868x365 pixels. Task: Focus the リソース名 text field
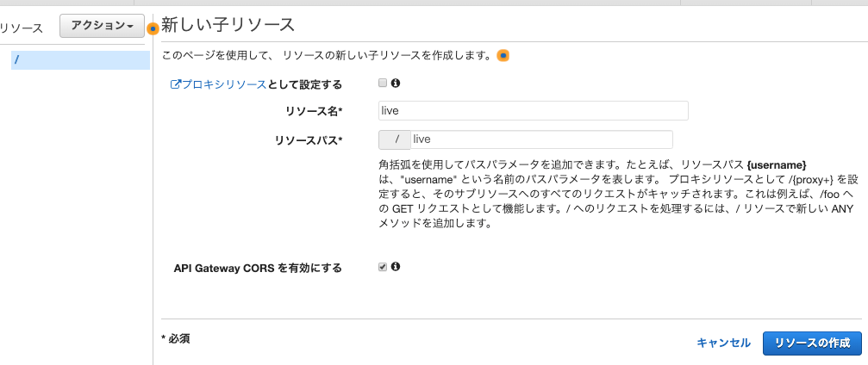pos(533,110)
